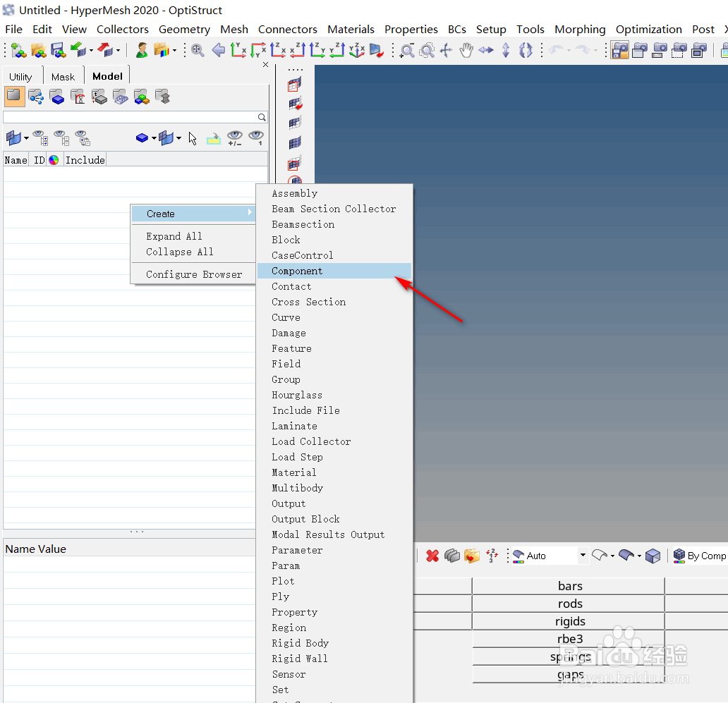Open the Optimization menu
This screenshot has width=728, height=703.
[648, 29]
